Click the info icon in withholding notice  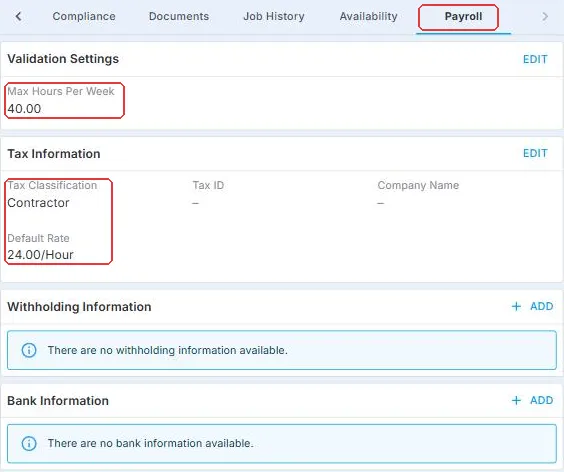[29, 350]
